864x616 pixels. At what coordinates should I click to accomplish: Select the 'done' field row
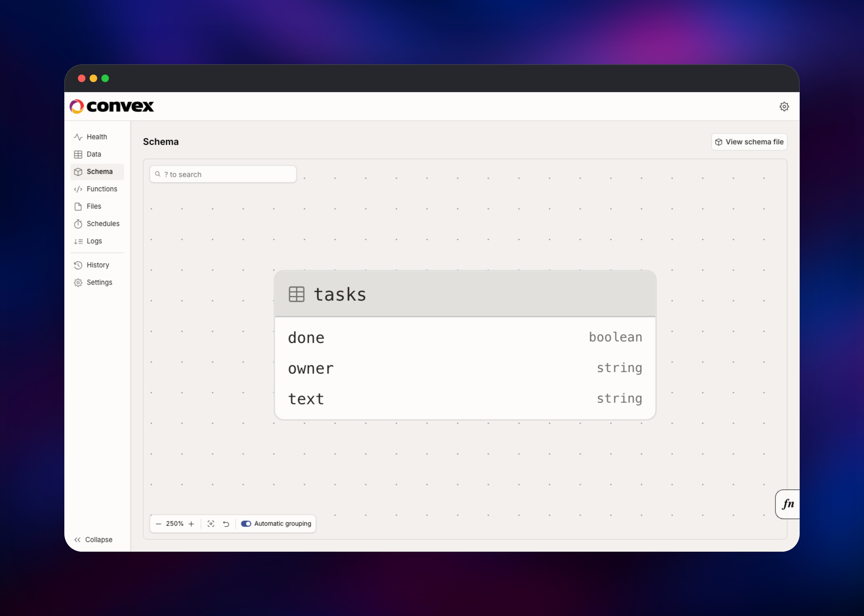click(x=465, y=337)
